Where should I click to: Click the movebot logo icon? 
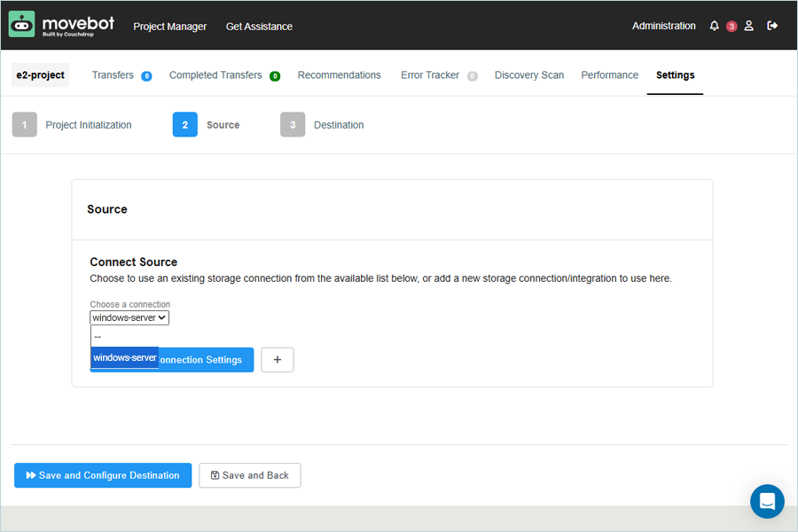[22, 25]
